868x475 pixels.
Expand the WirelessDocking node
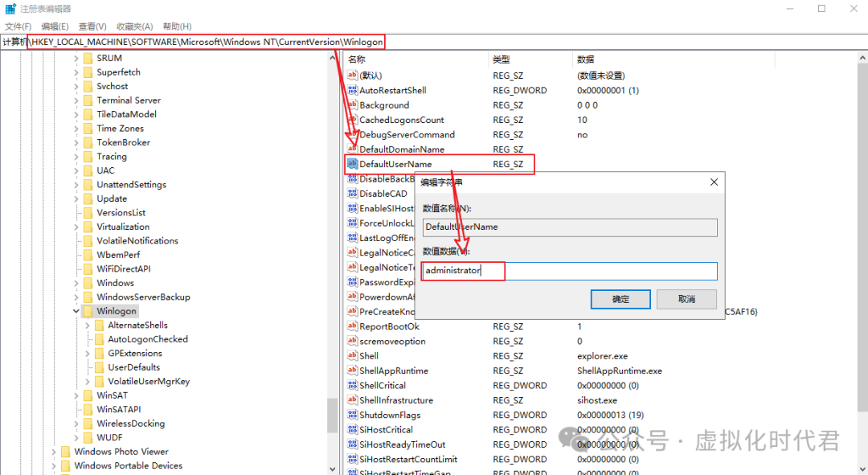pyautogui.click(x=76, y=424)
